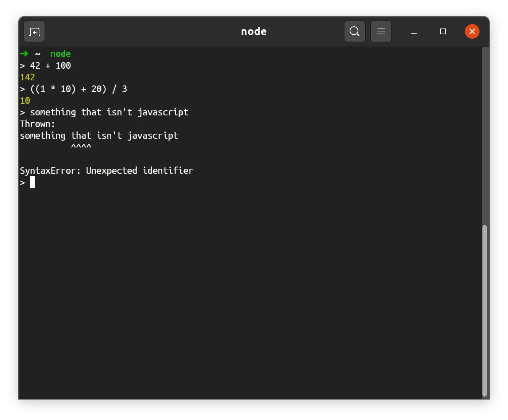This screenshot has height=420, width=508.
Task: Click the menu icon with three lines
Action: click(381, 31)
